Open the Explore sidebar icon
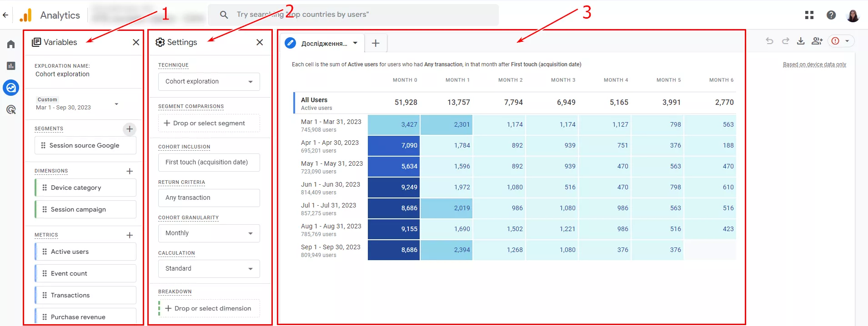The width and height of the screenshot is (868, 326). tap(11, 88)
